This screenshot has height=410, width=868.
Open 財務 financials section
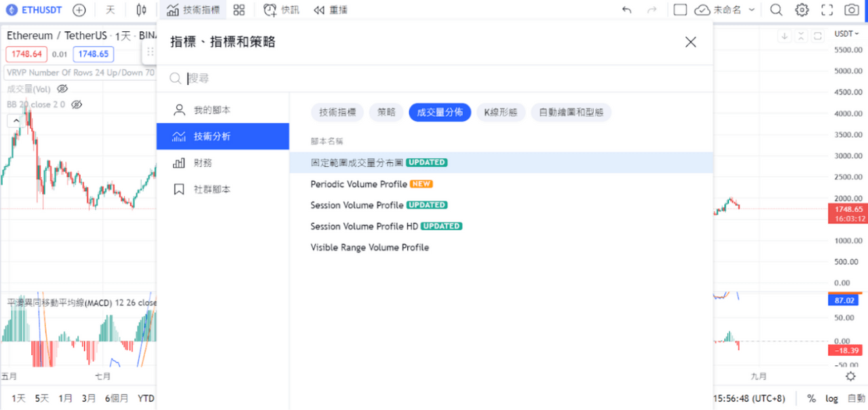tap(223, 163)
